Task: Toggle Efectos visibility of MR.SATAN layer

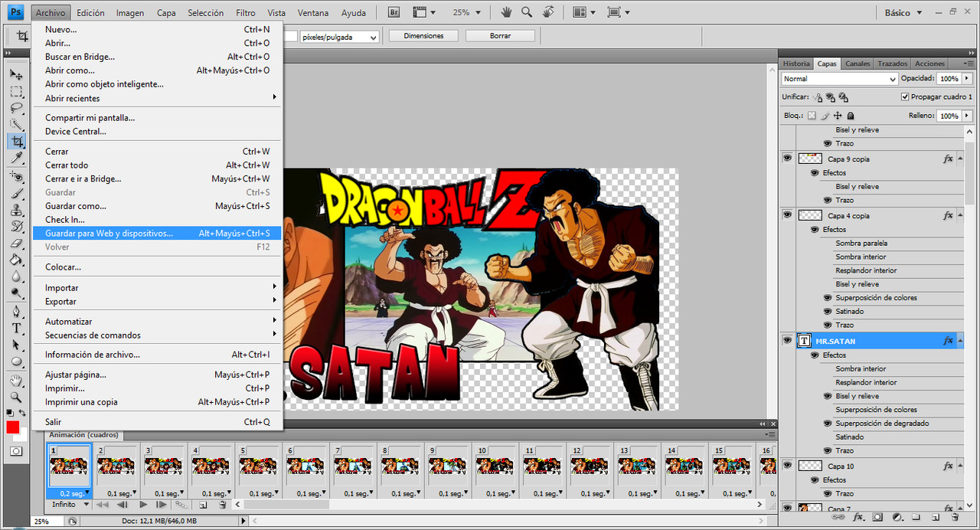Action: (x=815, y=355)
